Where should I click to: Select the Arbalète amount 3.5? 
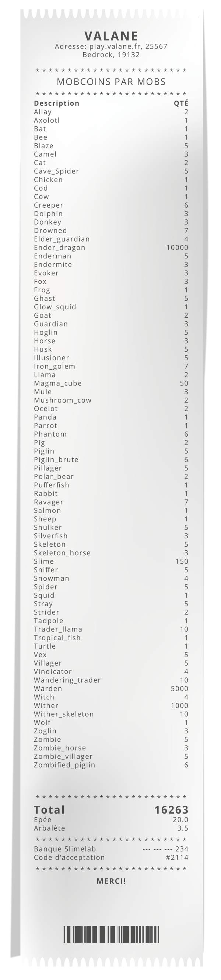tap(183, 828)
